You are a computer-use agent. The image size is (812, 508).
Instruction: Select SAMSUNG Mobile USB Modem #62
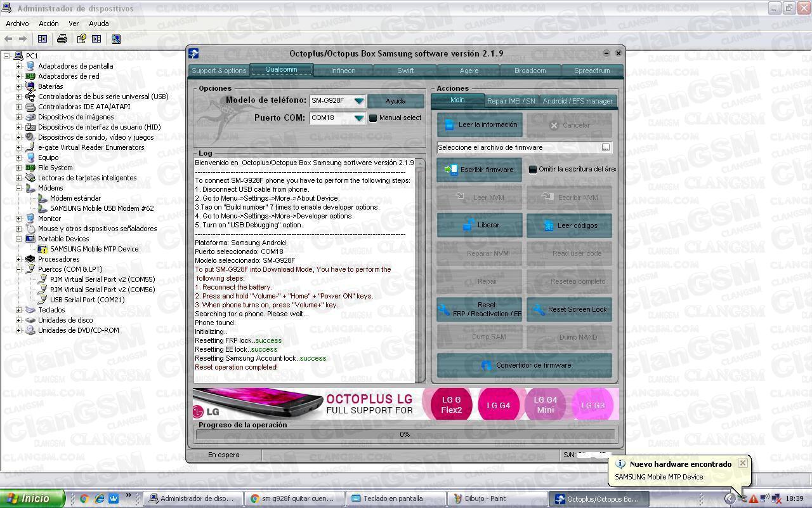click(101, 208)
